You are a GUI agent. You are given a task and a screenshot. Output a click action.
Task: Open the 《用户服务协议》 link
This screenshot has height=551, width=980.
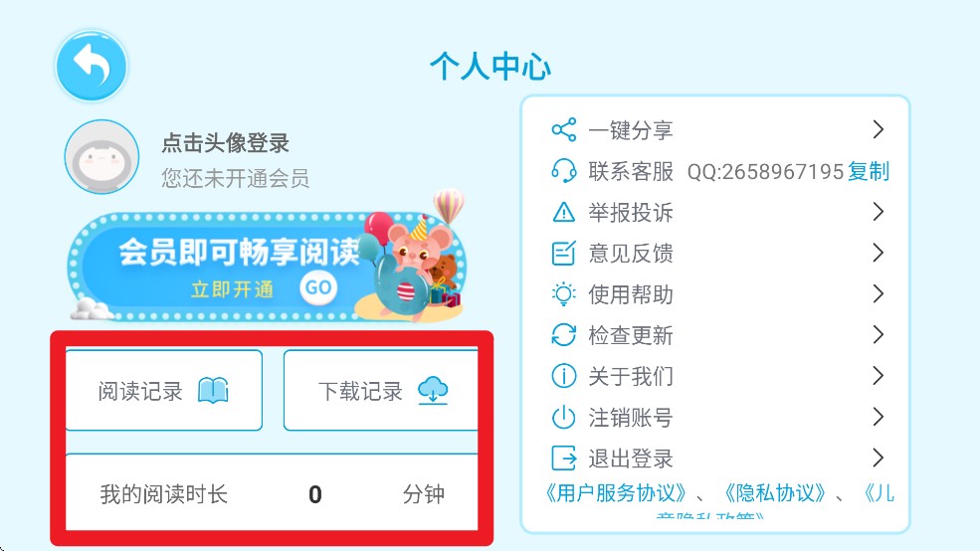click(x=616, y=493)
